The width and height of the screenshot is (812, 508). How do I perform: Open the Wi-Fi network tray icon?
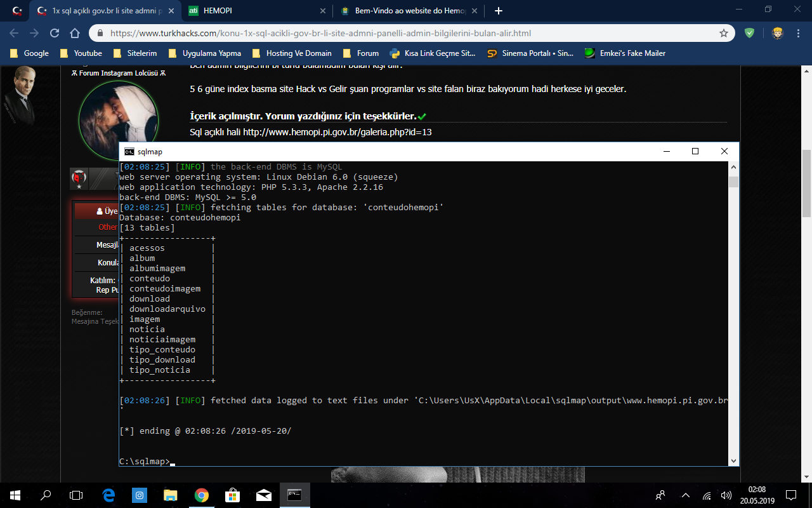point(707,495)
